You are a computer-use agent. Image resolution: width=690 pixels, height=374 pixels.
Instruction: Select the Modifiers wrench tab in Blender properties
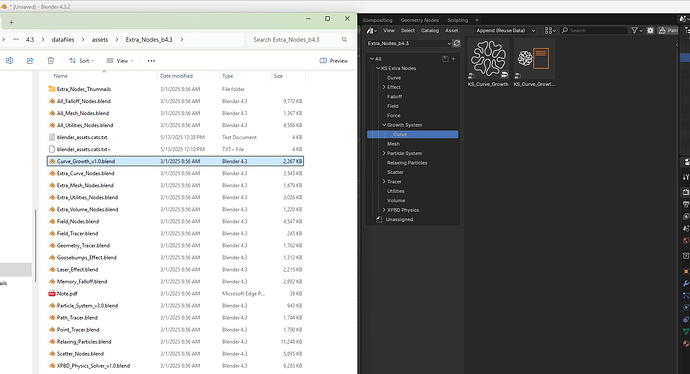(686, 283)
